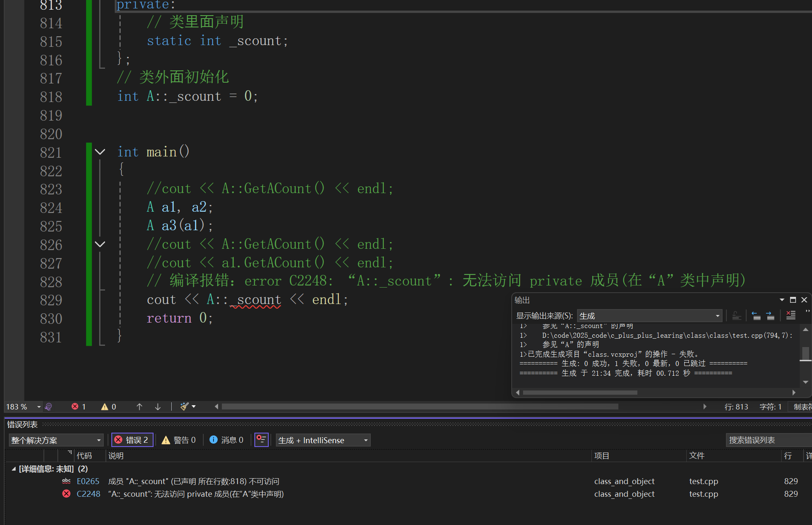Open error code C2248 link

click(x=88, y=494)
